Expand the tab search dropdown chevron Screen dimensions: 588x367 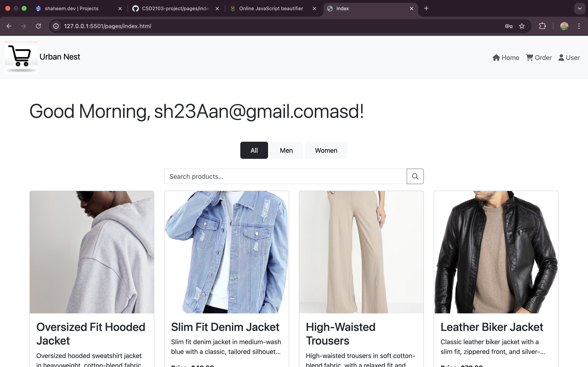[x=579, y=9]
